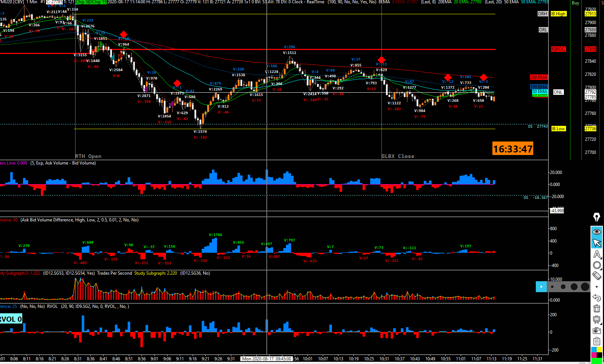This screenshot has width=604, height=364.
Task: Click the Ask Volume - Bid Volume study header
Action: [x=63, y=163]
